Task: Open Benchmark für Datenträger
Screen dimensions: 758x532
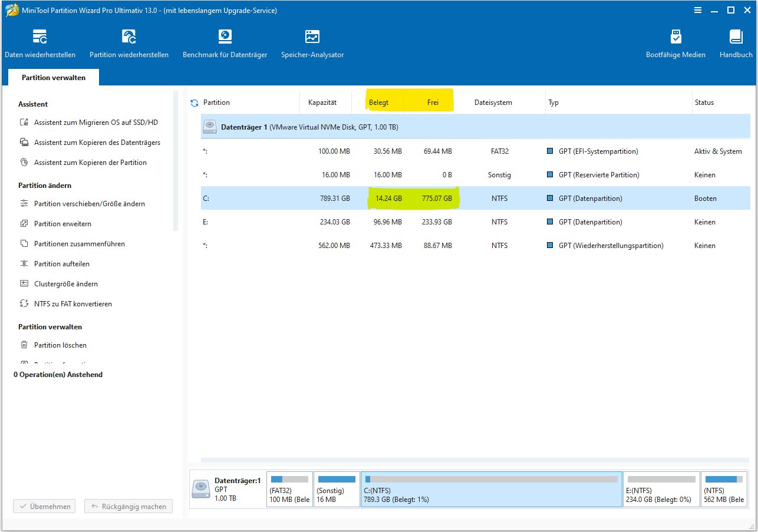Action: 225,44
